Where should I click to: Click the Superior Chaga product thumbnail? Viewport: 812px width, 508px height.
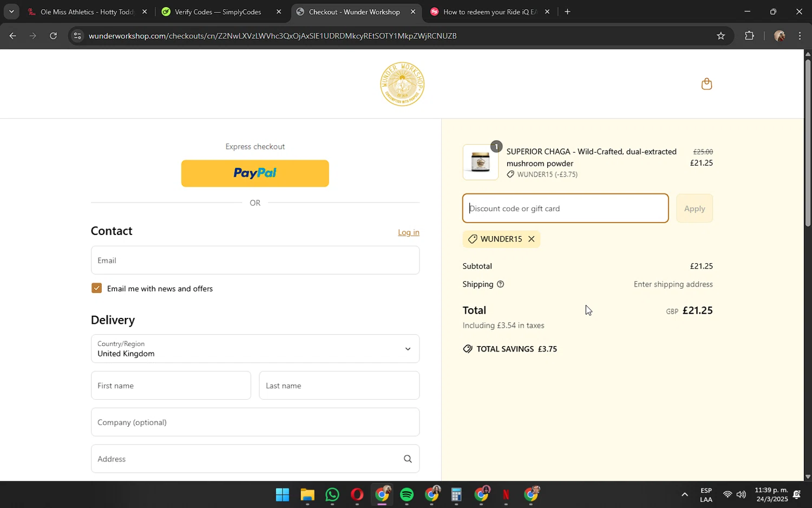tap(481, 162)
